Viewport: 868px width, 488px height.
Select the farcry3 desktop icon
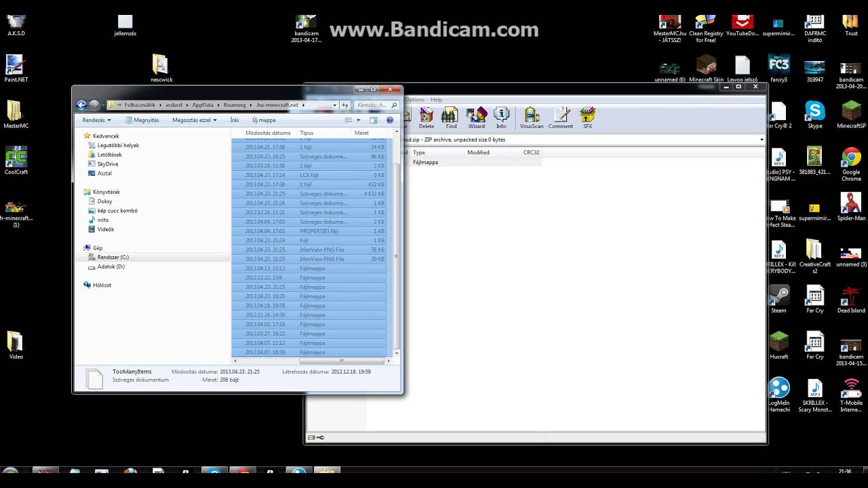[x=778, y=69]
